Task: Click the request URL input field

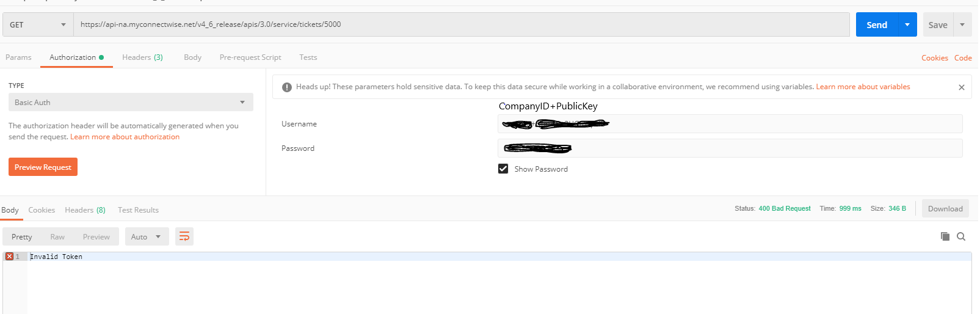Action: point(462,24)
